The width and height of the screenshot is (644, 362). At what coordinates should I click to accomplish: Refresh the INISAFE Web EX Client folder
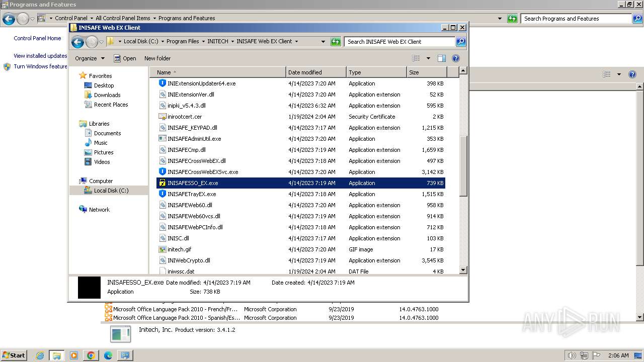336,42
